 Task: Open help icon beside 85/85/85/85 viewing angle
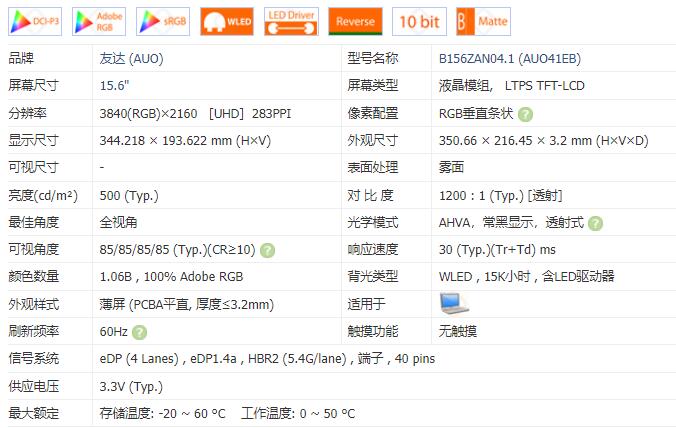[267, 250]
